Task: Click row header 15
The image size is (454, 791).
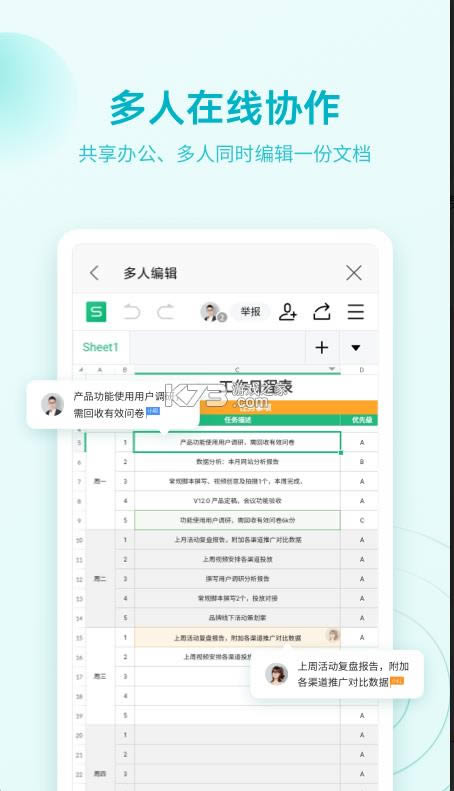Action: coord(80,638)
